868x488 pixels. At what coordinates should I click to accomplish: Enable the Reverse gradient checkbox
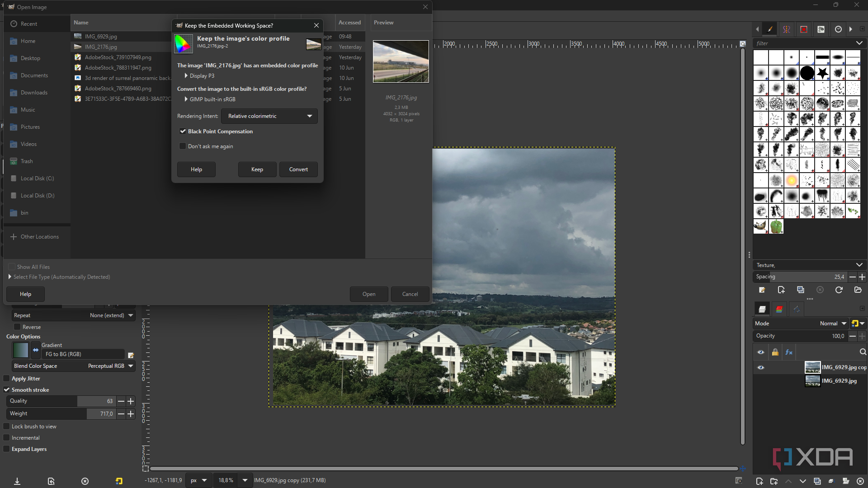[17, 327]
